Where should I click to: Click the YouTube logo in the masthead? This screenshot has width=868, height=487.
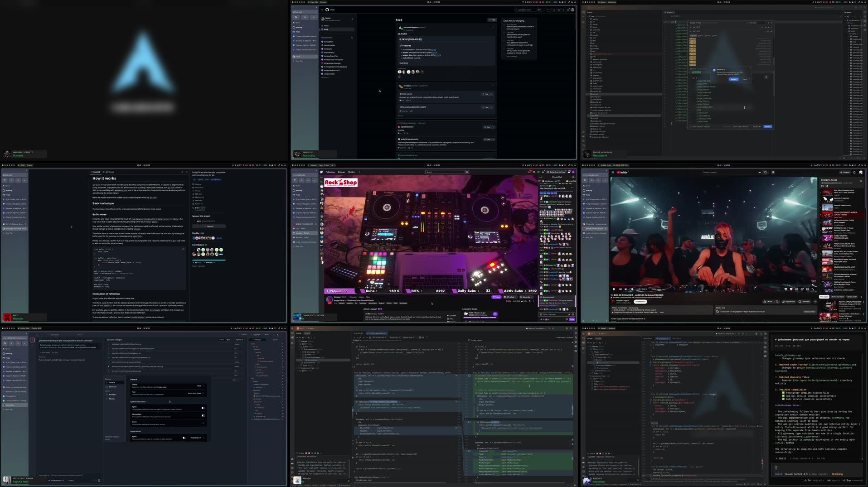pos(622,172)
